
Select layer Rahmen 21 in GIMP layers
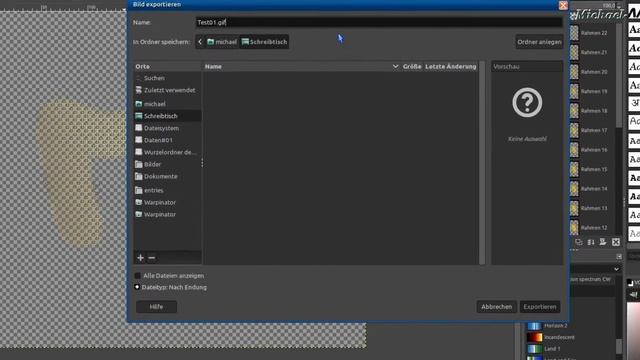[x=594, y=53]
